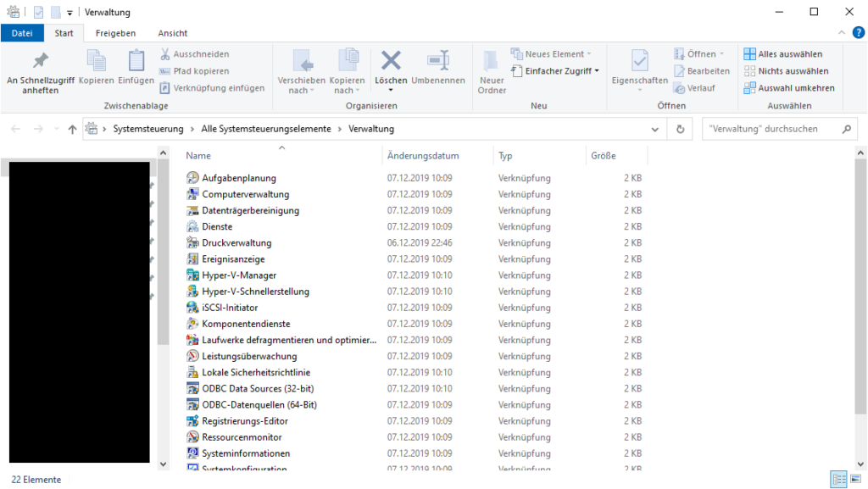This screenshot has width=868, height=489.
Task: Refresh the Verwaltung folder view
Action: pos(681,129)
